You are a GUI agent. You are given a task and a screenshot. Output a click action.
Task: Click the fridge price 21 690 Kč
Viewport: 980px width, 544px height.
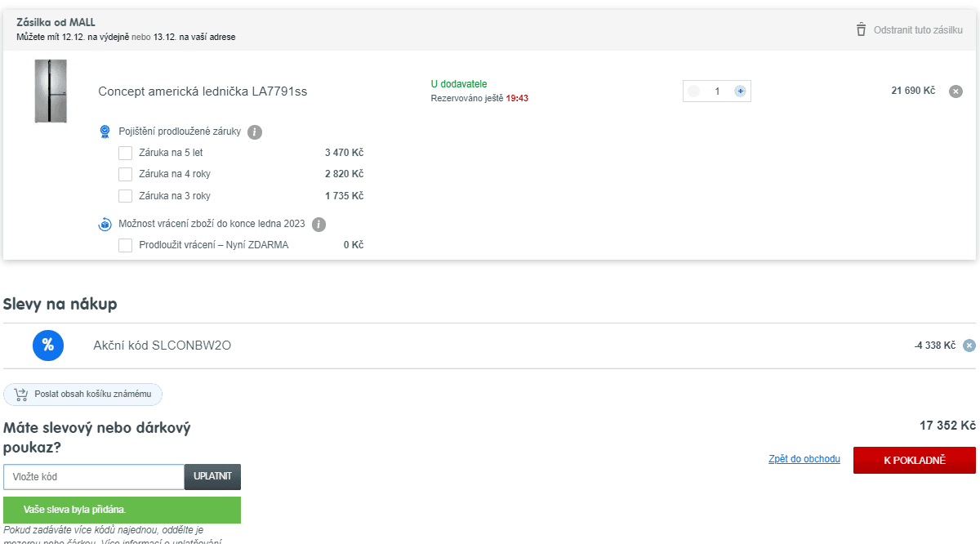913,91
